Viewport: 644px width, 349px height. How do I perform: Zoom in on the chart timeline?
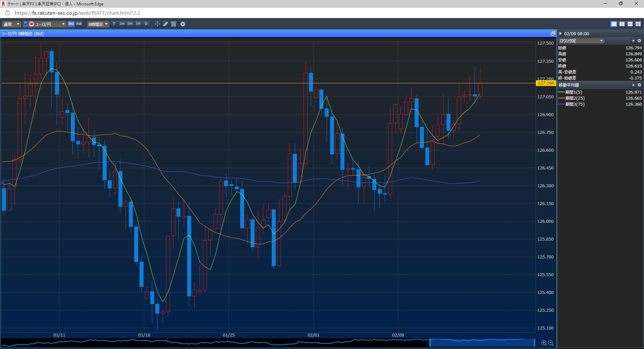[544, 343]
